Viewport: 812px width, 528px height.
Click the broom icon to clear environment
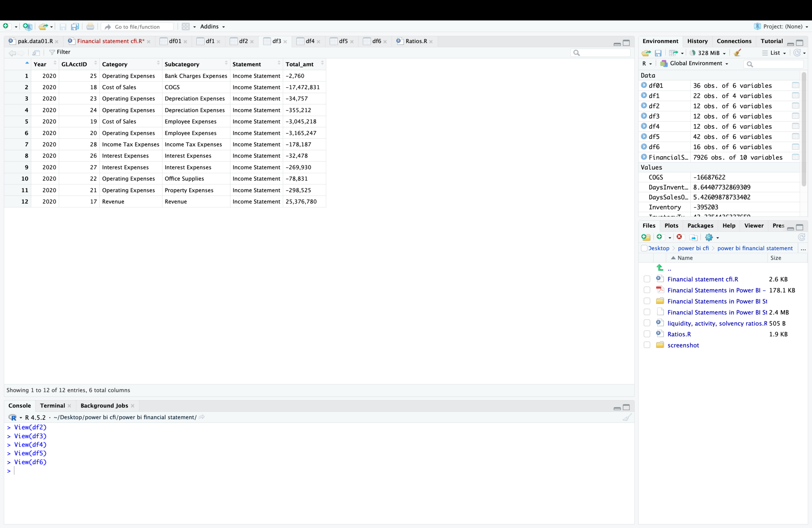(737, 53)
